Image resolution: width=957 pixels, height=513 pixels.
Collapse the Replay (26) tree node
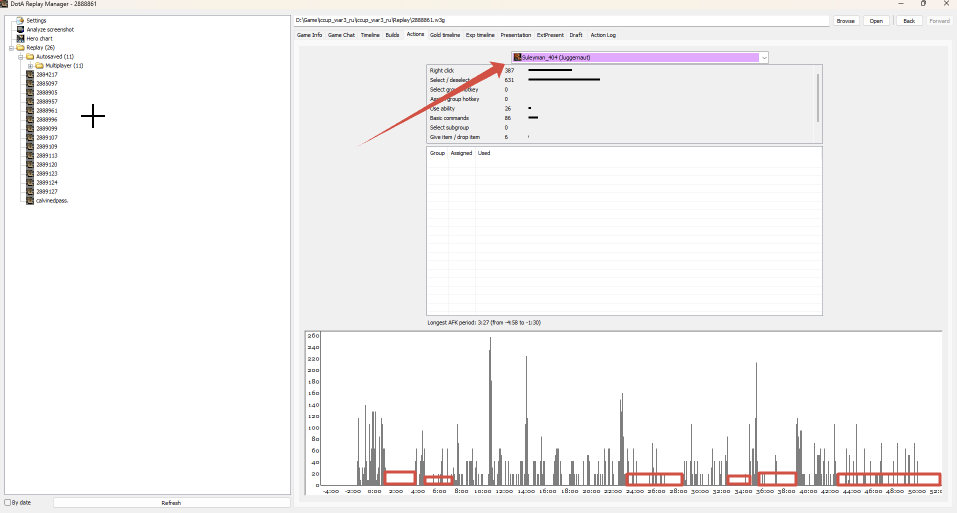coord(11,48)
